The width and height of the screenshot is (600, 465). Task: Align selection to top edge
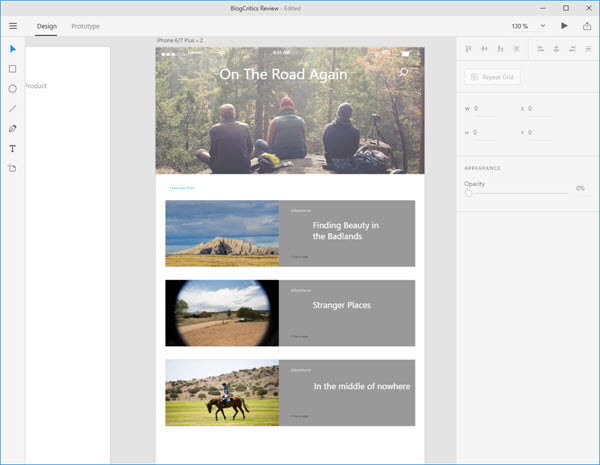[x=468, y=49]
